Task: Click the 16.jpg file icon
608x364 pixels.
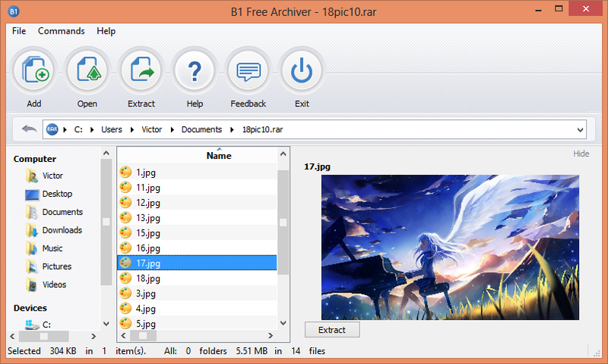Action: coord(125,248)
